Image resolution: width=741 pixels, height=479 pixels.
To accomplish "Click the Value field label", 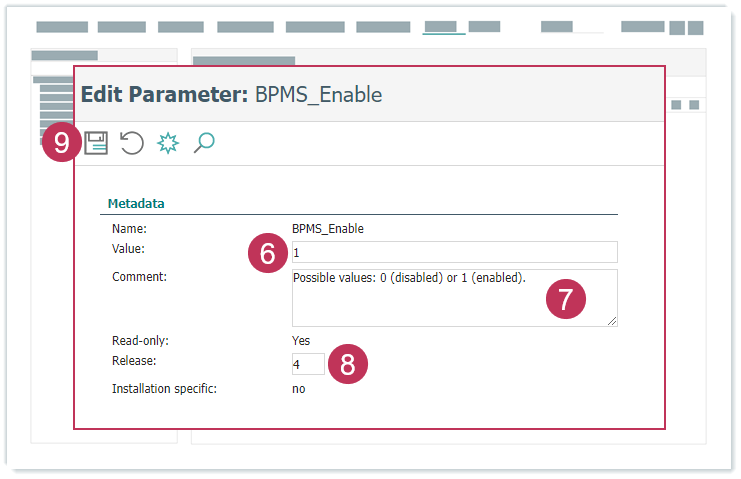I will point(129,248).
